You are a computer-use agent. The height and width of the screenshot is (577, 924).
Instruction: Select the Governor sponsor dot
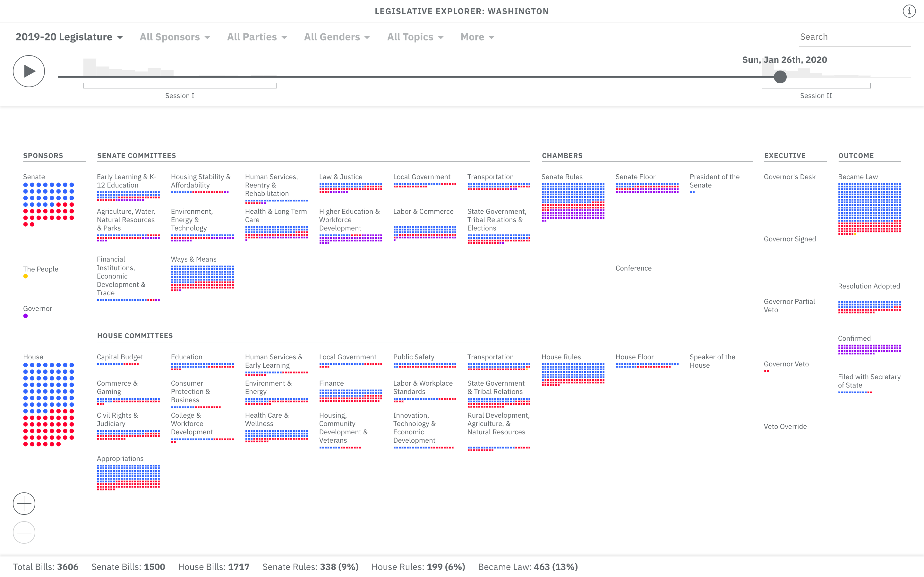25,316
